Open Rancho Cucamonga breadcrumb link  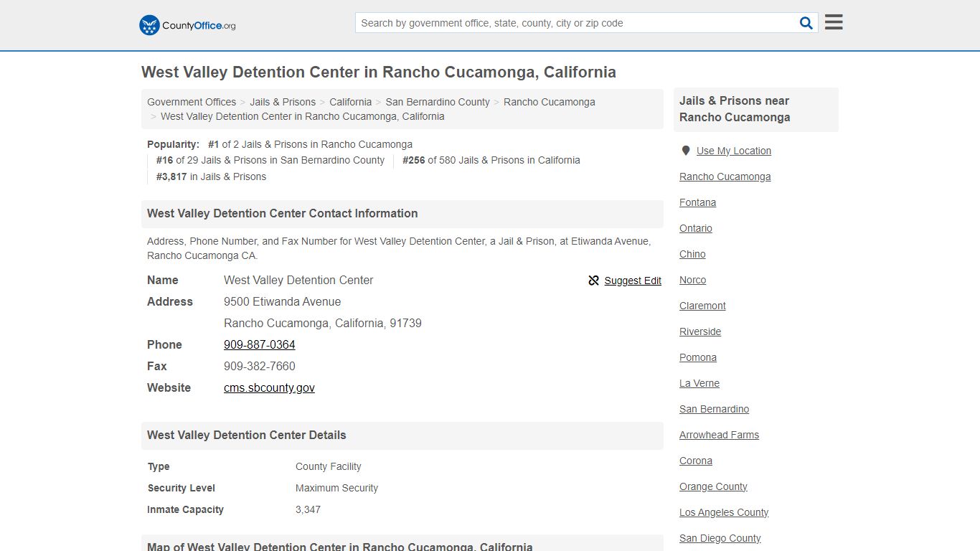tap(550, 102)
